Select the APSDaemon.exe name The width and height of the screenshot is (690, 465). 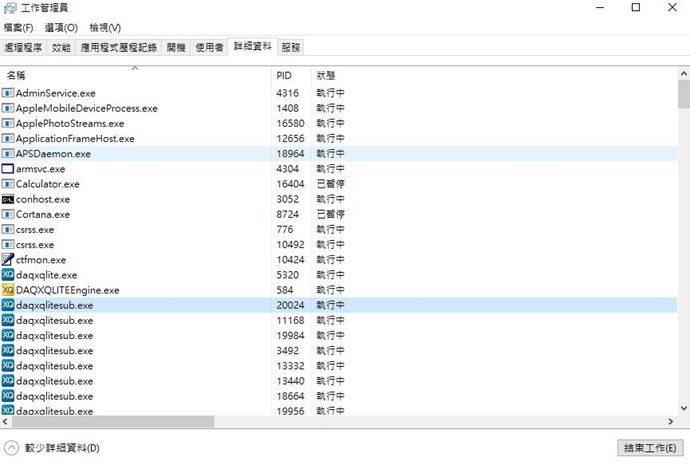(x=53, y=154)
